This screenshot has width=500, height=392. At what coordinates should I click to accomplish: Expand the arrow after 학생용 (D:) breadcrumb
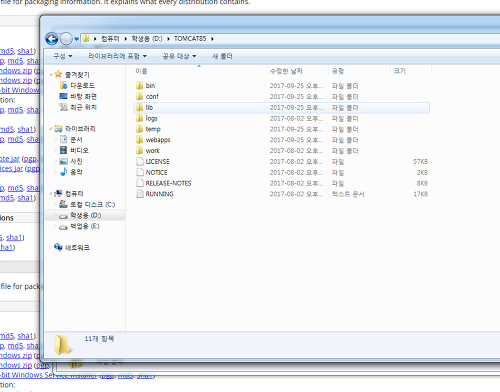(x=168, y=39)
